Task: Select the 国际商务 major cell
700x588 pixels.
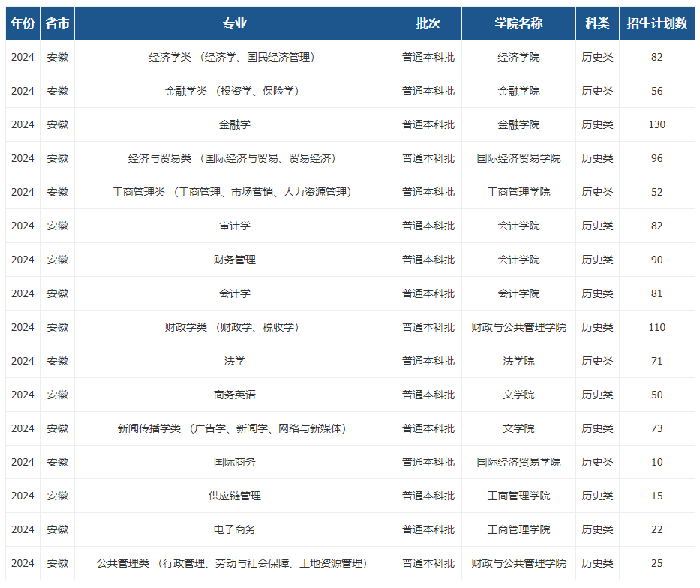Action: coord(235,462)
